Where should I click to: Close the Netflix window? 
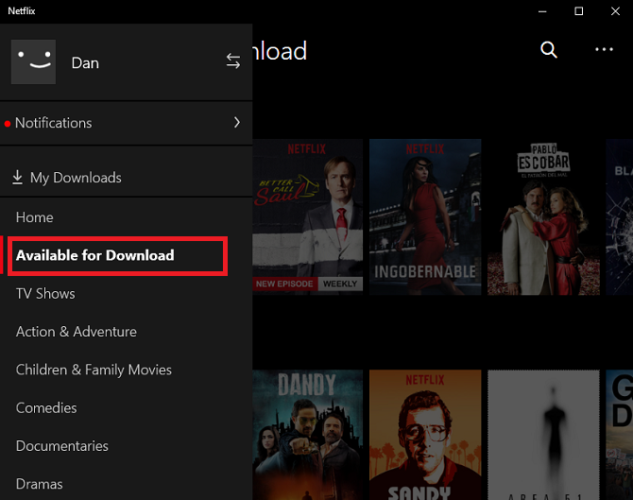click(615, 11)
